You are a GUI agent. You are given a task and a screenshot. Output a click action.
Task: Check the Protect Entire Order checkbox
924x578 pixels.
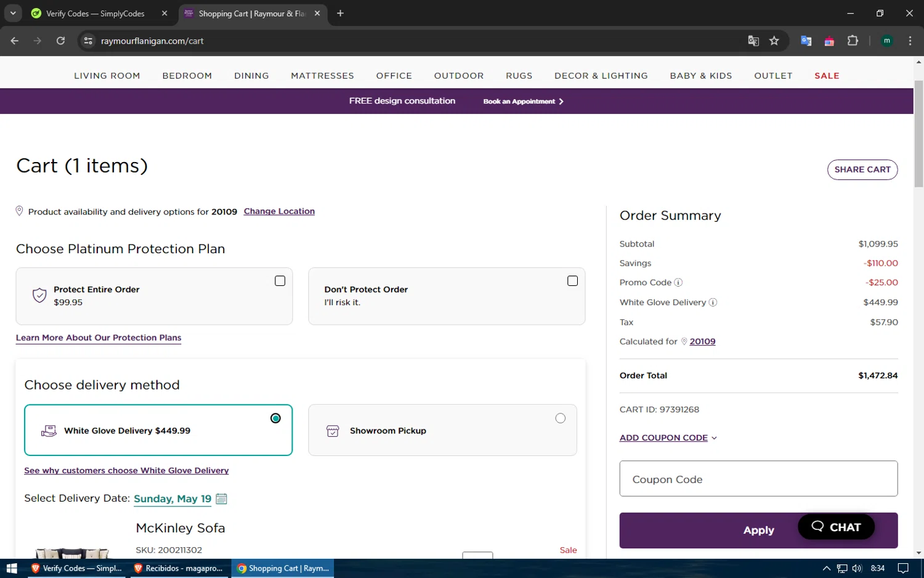[280, 281]
